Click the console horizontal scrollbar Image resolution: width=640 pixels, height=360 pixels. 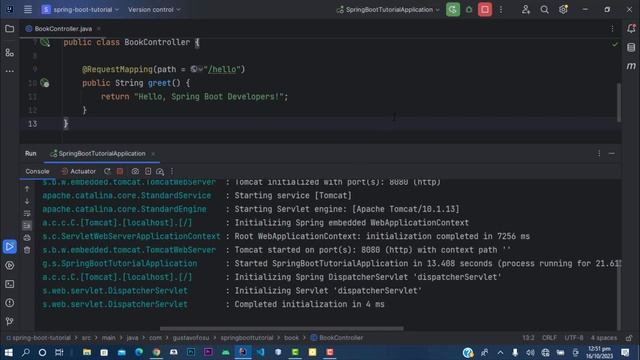tap(281, 328)
